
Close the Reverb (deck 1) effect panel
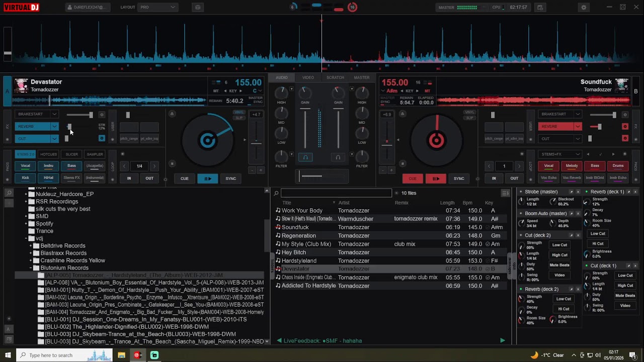(x=636, y=192)
